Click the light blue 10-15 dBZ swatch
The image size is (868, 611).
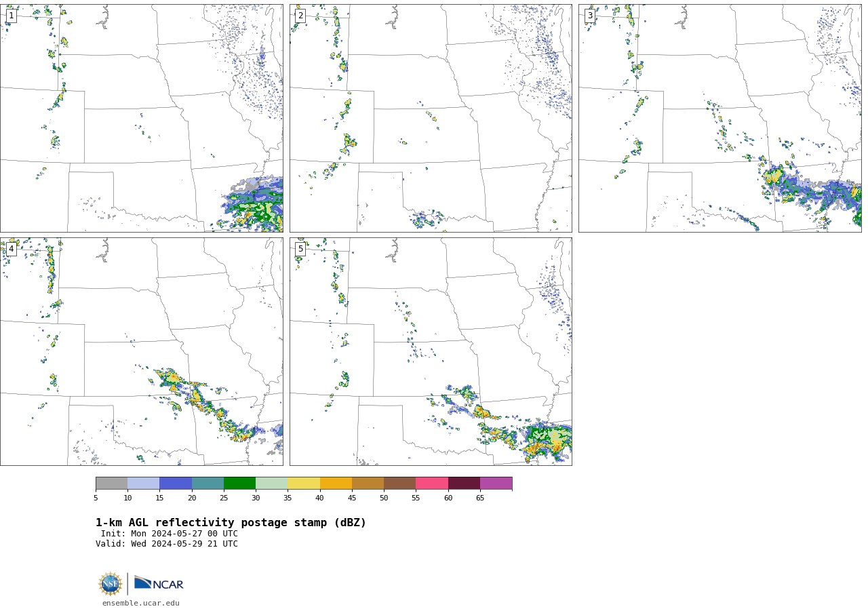(x=143, y=483)
